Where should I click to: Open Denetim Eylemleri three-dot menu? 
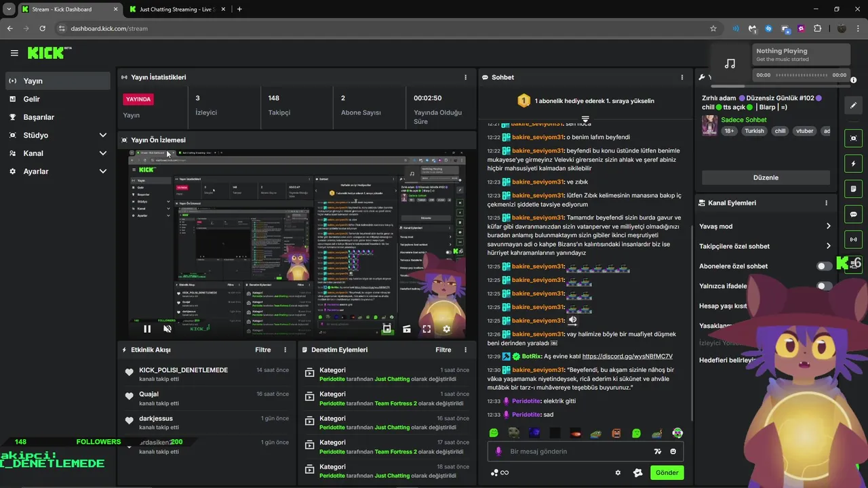(x=465, y=350)
